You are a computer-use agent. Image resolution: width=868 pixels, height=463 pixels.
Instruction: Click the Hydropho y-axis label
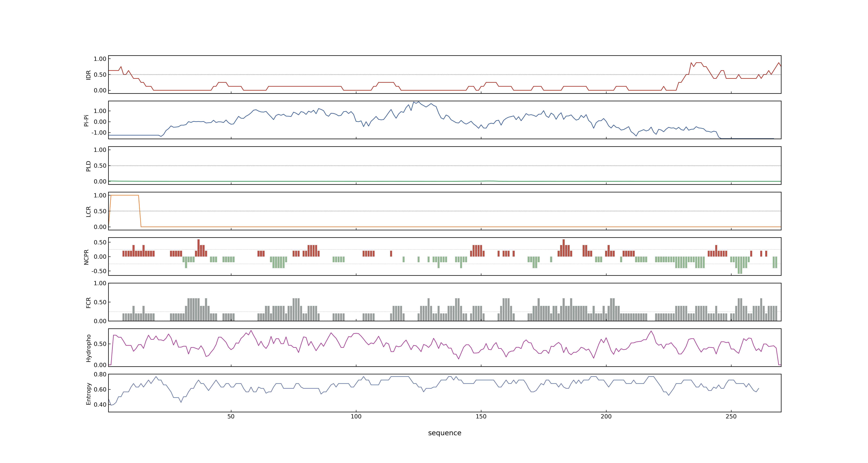point(89,348)
